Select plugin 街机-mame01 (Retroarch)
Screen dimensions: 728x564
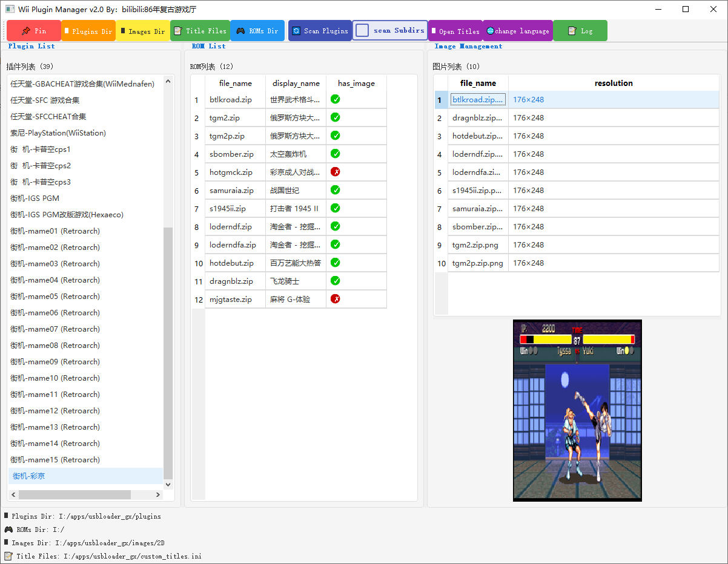[x=85, y=231]
